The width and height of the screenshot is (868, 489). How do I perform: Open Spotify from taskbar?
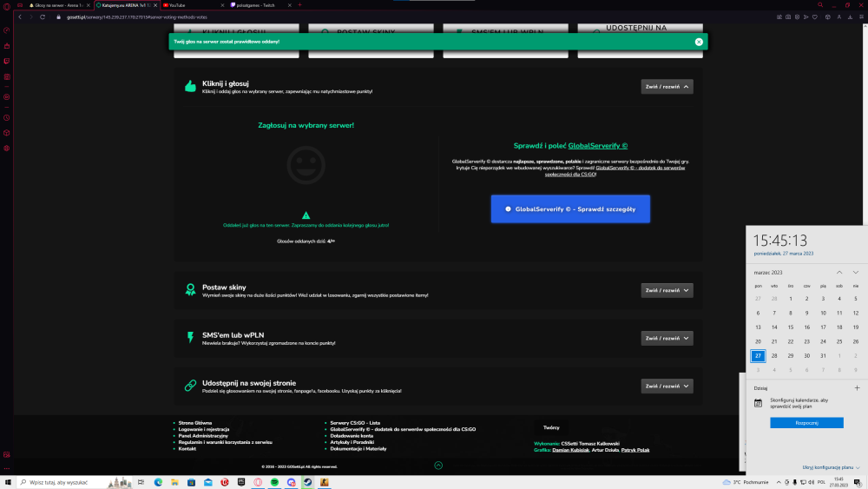click(274, 482)
